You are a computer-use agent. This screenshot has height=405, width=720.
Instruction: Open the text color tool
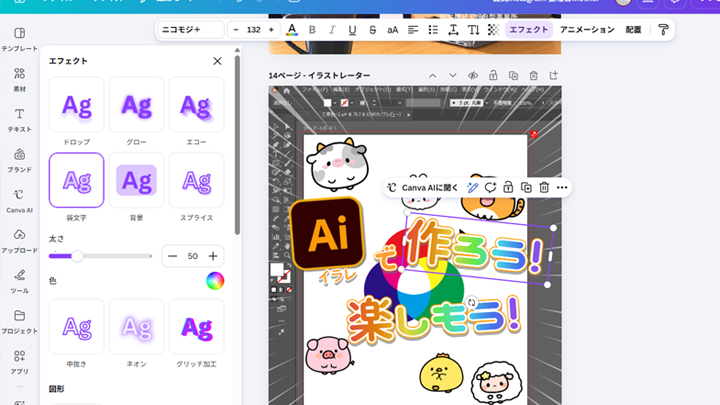292,30
